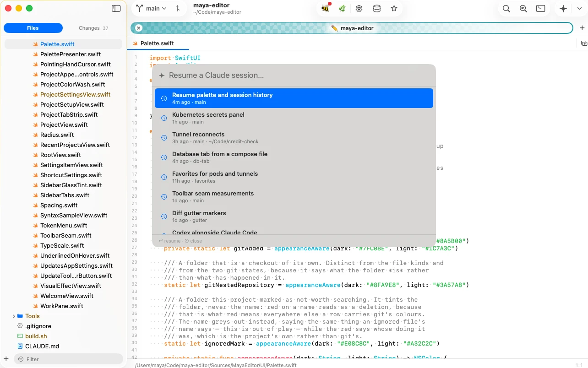This screenshot has height=368, width=588.
Task: Click the gear icon beside .gitignore
Action: pyautogui.click(x=20, y=326)
